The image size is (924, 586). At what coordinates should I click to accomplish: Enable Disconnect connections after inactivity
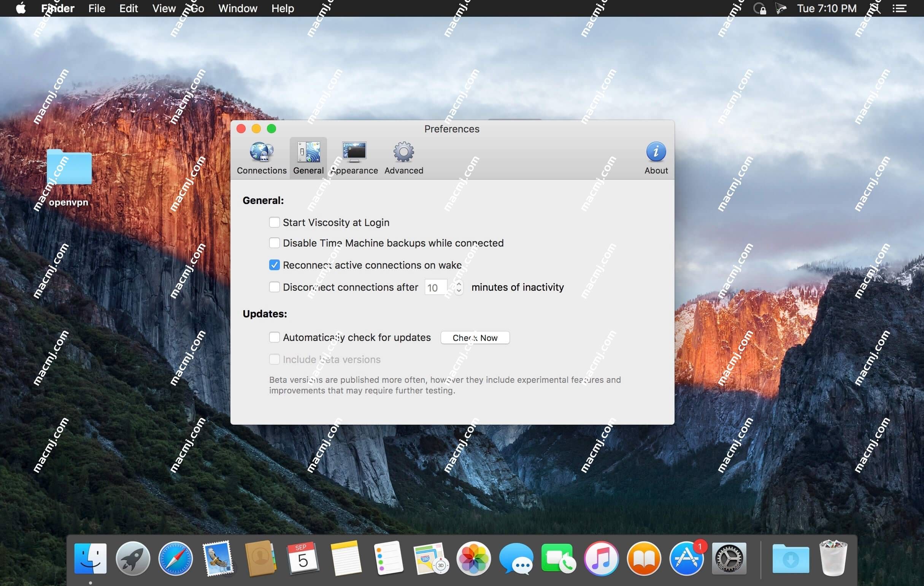[x=274, y=287]
